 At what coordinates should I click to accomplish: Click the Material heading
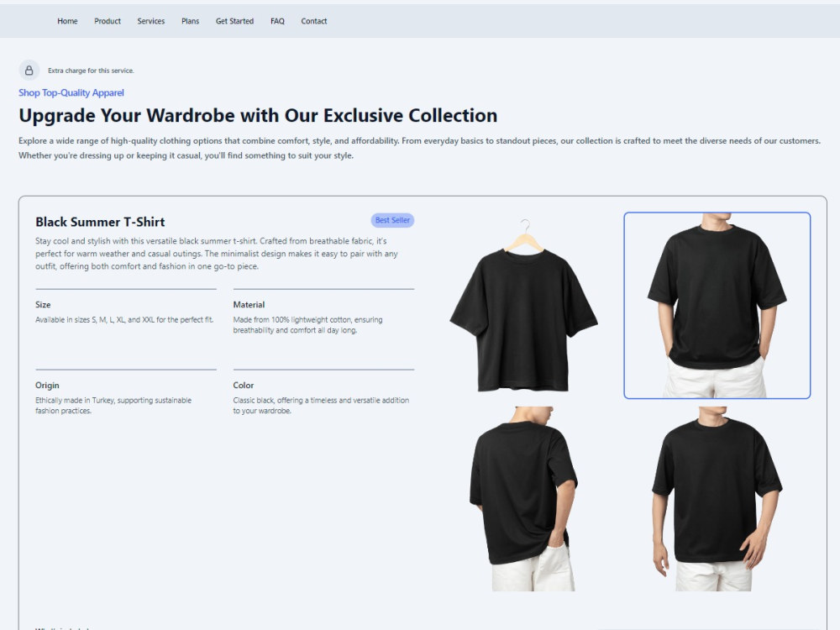coord(249,304)
